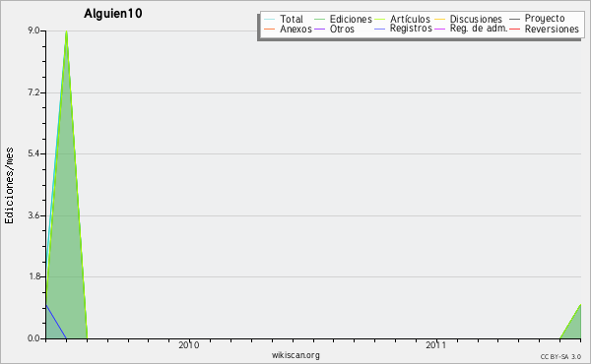The image size is (591, 364).
Task: Select the Registros legend entry
Action: click(411, 29)
